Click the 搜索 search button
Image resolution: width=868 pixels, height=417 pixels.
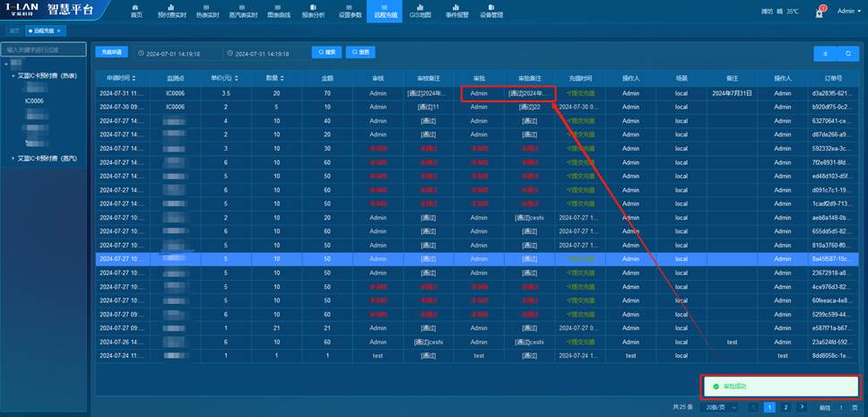pyautogui.click(x=327, y=53)
